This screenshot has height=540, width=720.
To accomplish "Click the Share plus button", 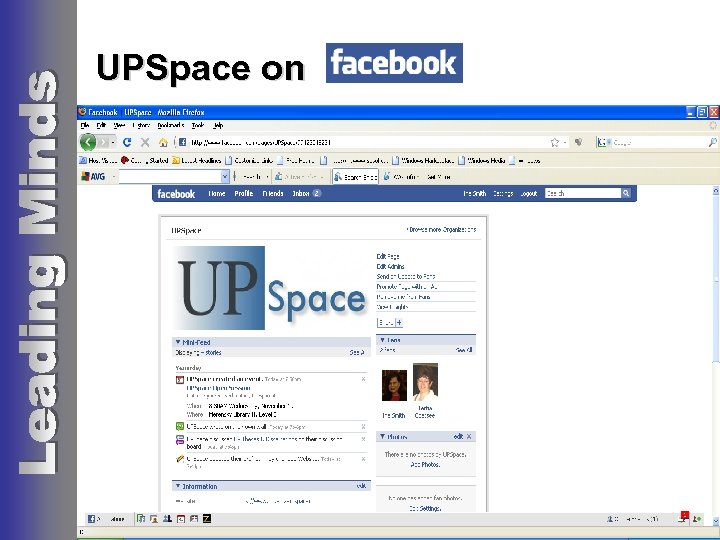I will pos(399,323).
